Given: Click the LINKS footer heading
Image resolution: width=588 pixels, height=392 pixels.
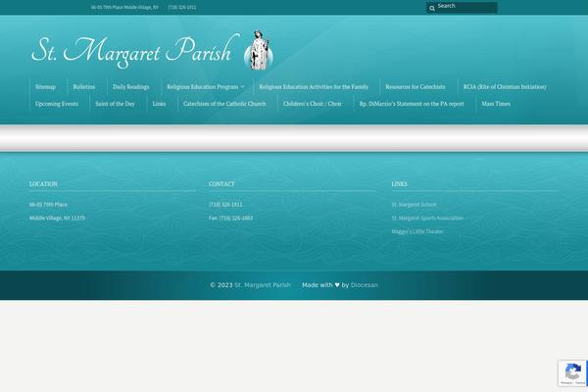Looking at the screenshot, I should pyautogui.click(x=399, y=184).
